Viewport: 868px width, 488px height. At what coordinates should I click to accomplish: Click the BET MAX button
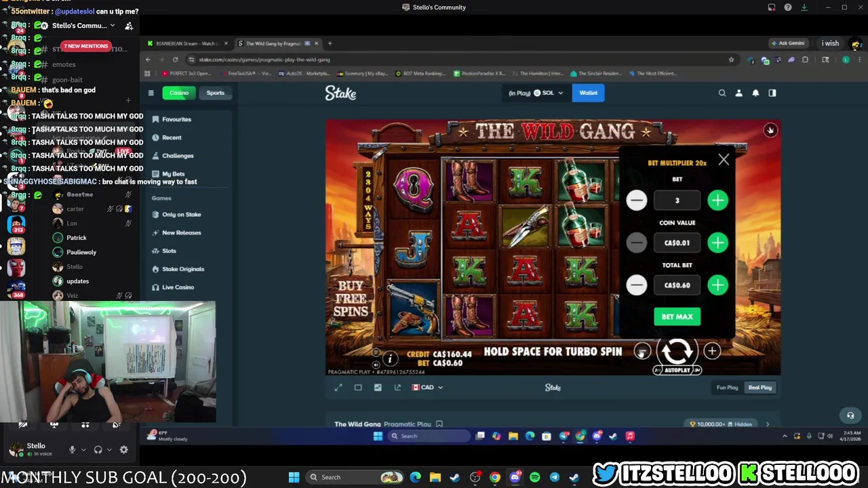(x=677, y=317)
